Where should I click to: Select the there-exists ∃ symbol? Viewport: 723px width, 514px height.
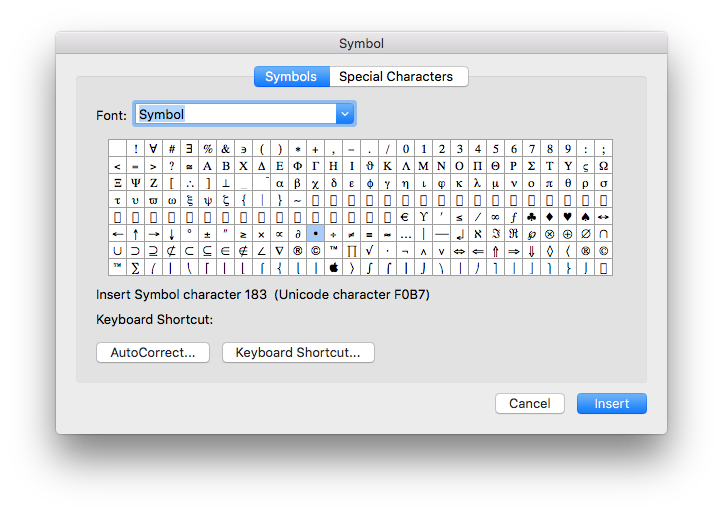tap(190, 148)
